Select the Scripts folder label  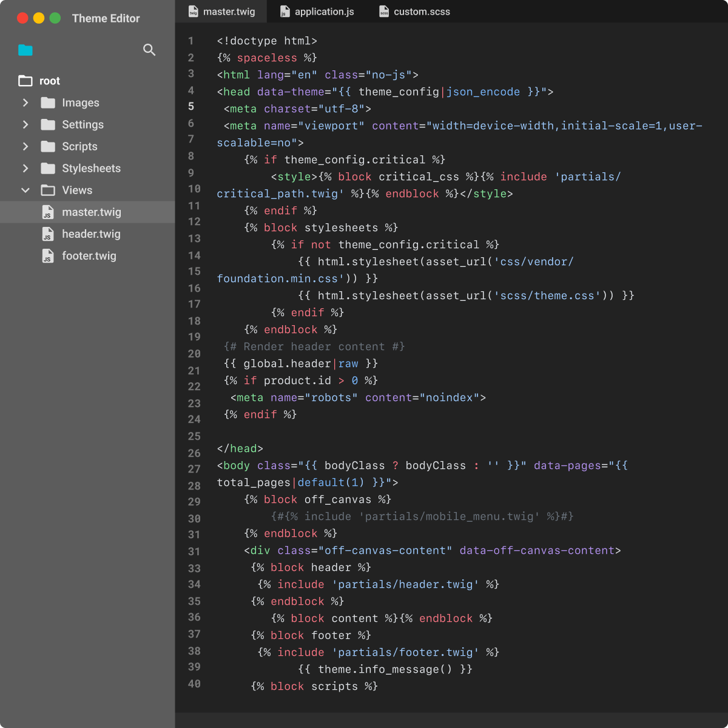79,146
